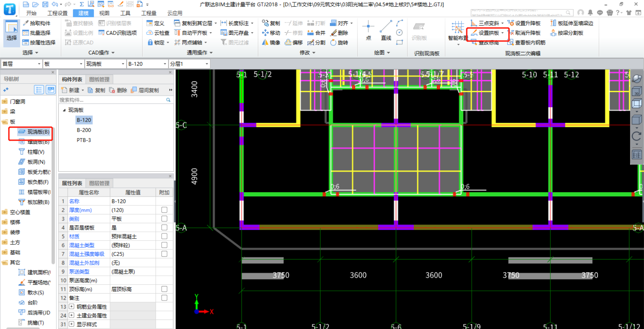The image size is (644, 329).
Task: Open the 分层1 layer dropdown
Action: coord(189,64)
